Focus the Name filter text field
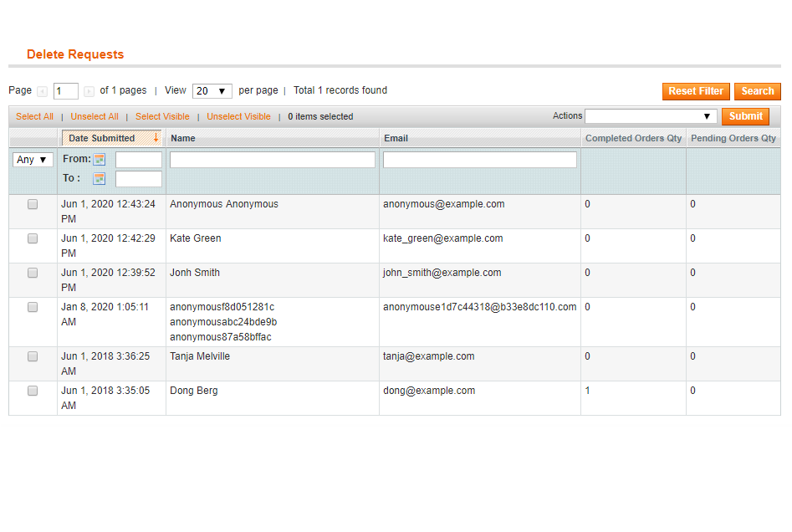 [273, 160]
